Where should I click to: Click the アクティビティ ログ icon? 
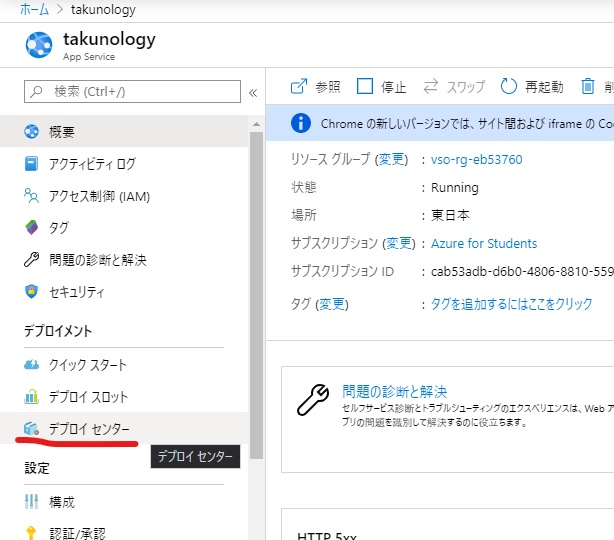tap(31, 163)
